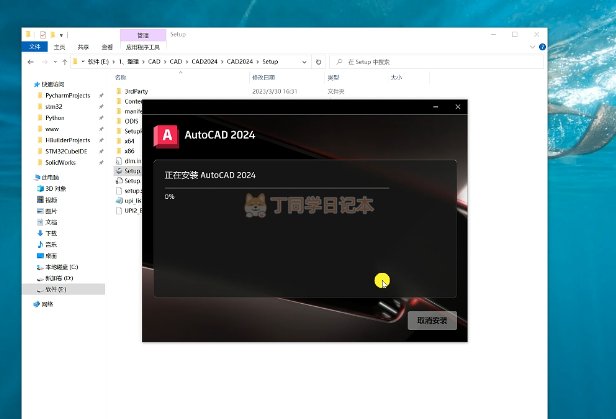The height and width of the screenshot is (419, 616).
Task: Select 网络 (Network) in sidebar
Action: point(44,304)
